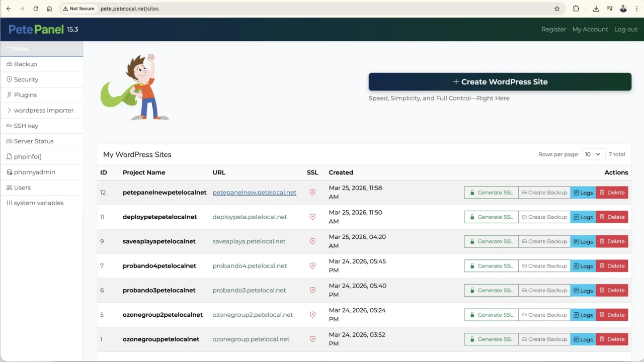The image size is (644, 362).
Task: Open the Sites sidebar menu item
Action: point(41,49)
